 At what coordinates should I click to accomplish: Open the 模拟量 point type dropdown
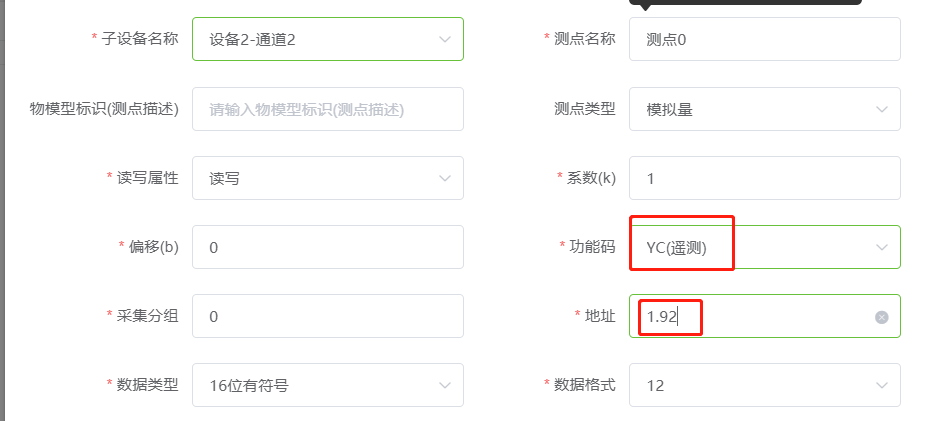765,109
